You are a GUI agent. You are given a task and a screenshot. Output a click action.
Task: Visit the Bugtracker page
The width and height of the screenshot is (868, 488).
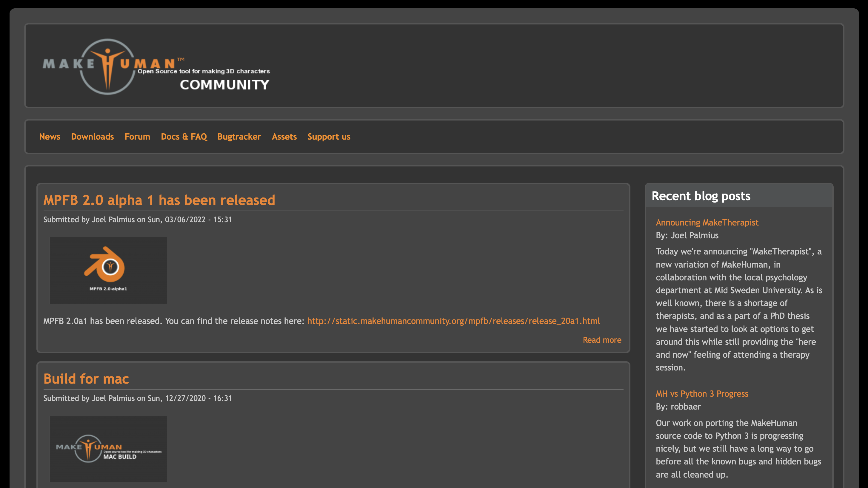point(239,136)
